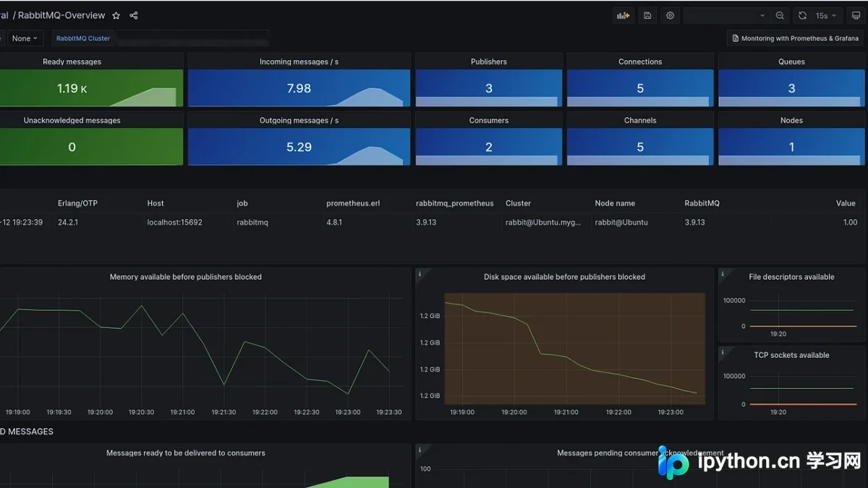Click the RabbitMQ-Overview breadcrumb title

coord(61,15)
